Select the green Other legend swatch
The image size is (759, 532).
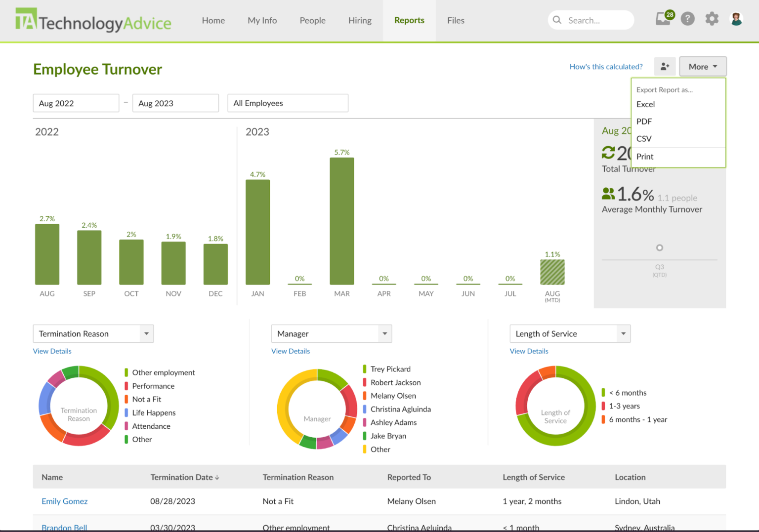coord(126,439)
